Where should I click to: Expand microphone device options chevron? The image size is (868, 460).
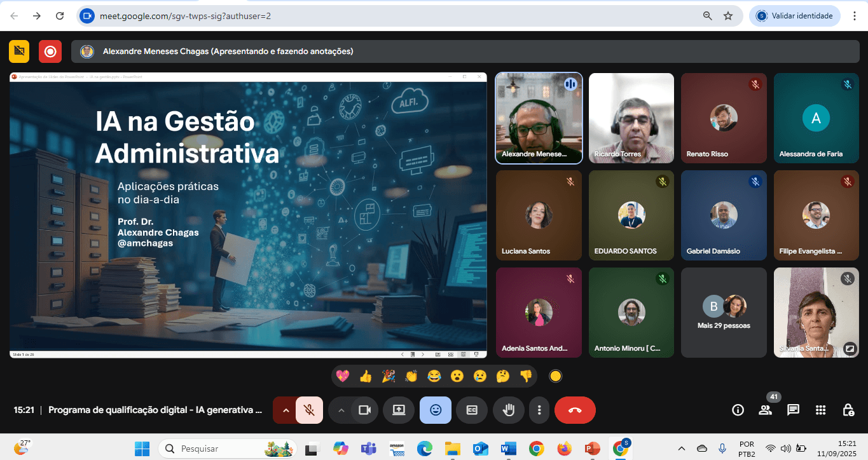pos(286,410)
